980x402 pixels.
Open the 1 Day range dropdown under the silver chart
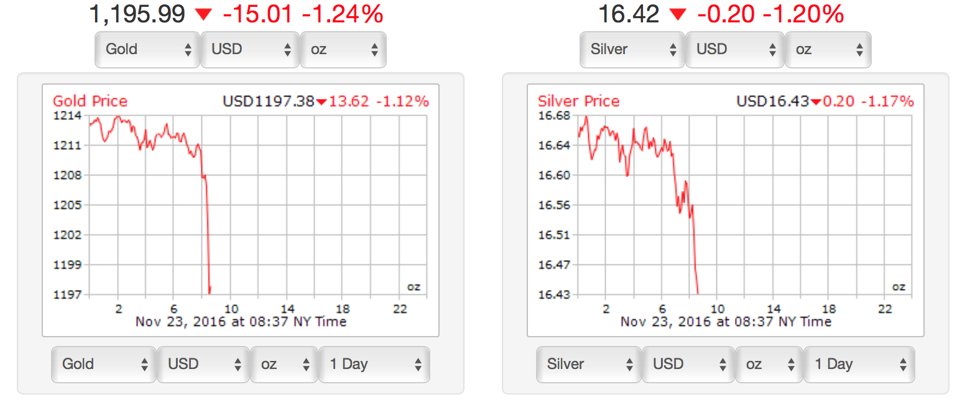(x=859, y=365)
